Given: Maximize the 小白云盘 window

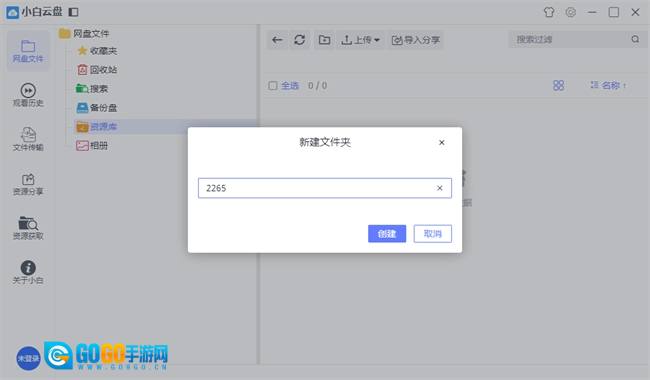Looking at the screenshot, I should (x=614, y=12).
